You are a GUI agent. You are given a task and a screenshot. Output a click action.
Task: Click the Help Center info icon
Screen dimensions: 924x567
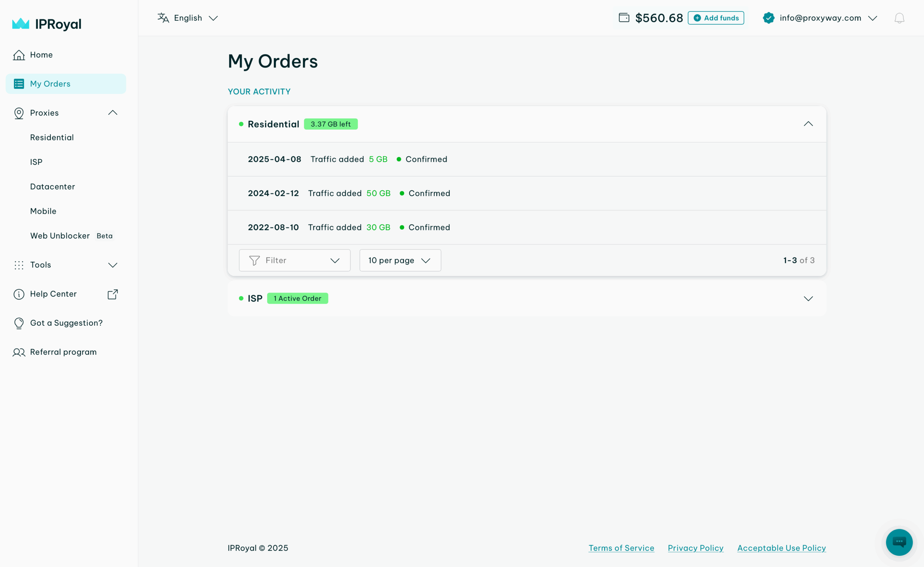pos(19,294)
